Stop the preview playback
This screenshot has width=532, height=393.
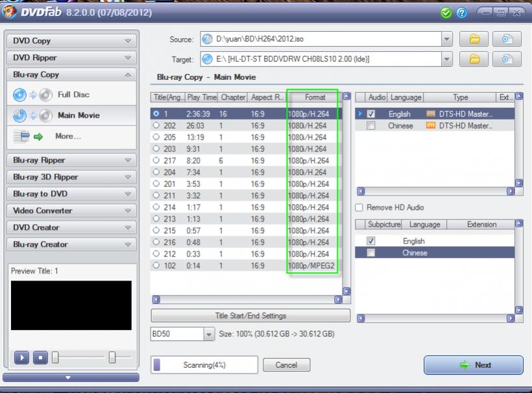click(40, 357)
